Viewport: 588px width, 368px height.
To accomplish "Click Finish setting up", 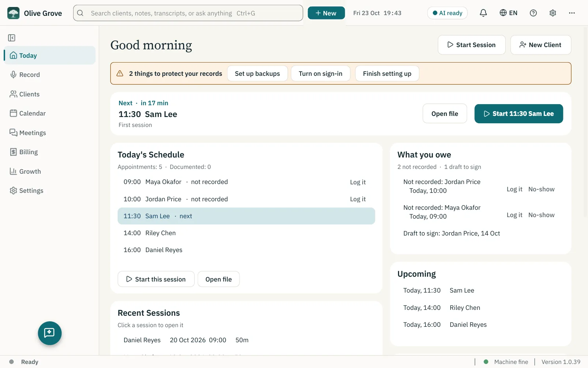I will (387, 74).
